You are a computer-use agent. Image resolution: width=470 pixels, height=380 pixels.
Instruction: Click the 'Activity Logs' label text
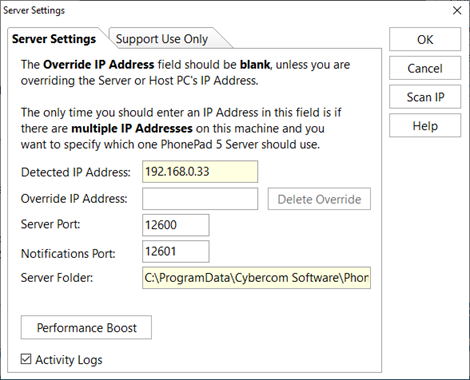tap(69, 360)
